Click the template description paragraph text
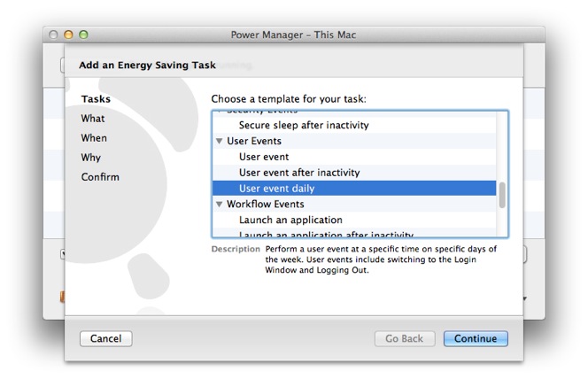The image size is (588, 379). 381,259
